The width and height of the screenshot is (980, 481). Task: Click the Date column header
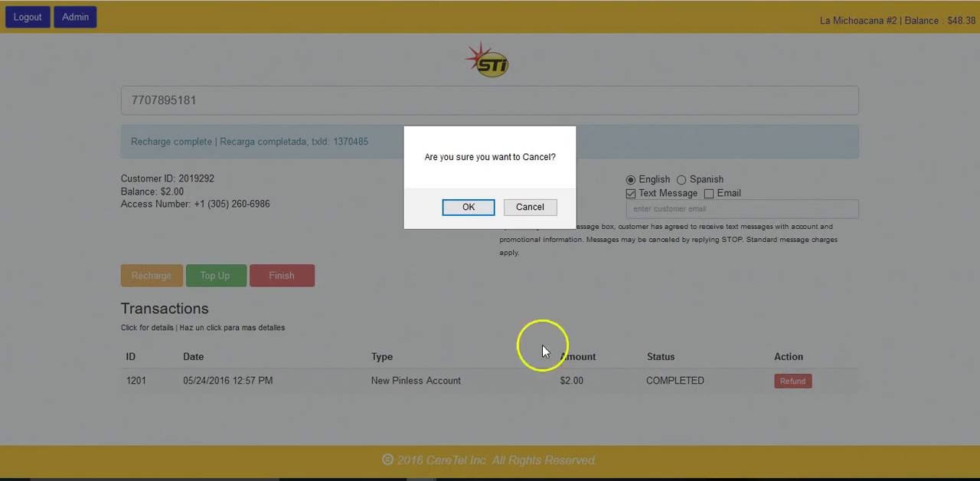click(193, 357)
